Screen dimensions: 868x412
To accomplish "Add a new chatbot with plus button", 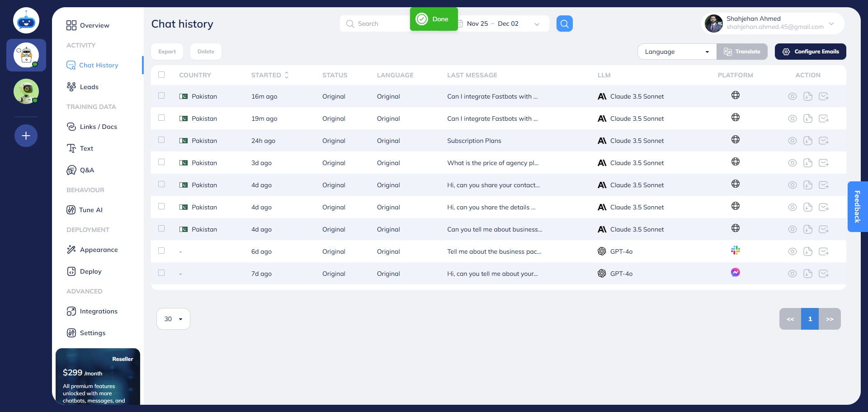I will pyautogui.click(x=26, y=136).
